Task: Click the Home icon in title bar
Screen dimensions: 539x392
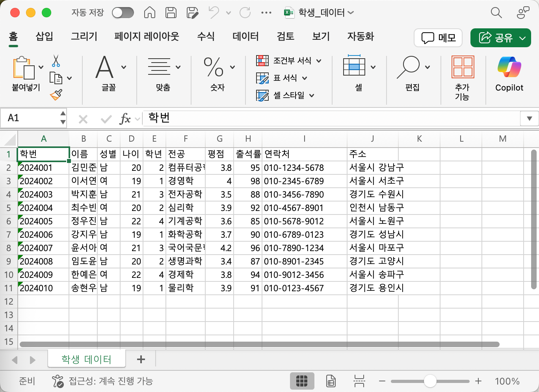Action: 150,13
